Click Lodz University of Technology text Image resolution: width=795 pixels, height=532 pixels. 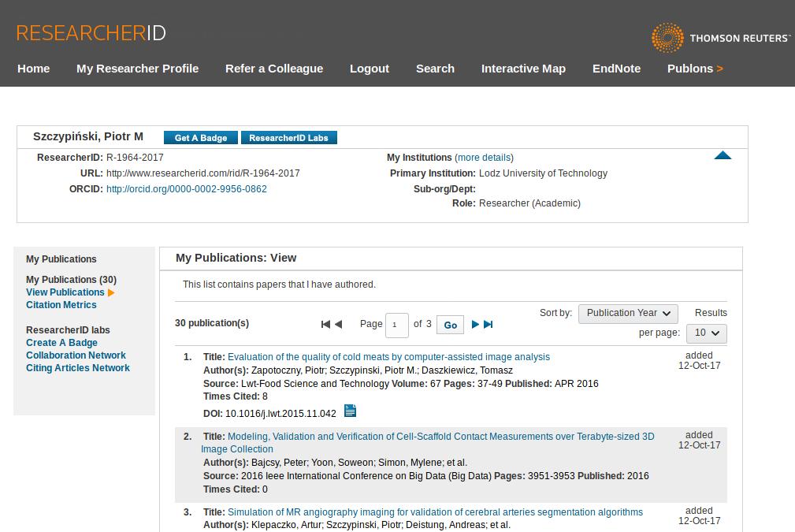coord(543,173)
